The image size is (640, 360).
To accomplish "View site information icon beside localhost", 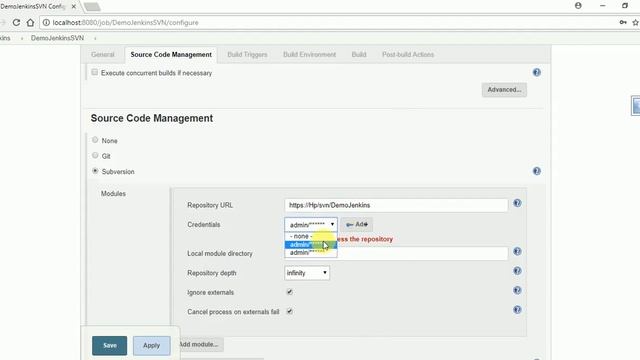I will click(x=46, y=22).
